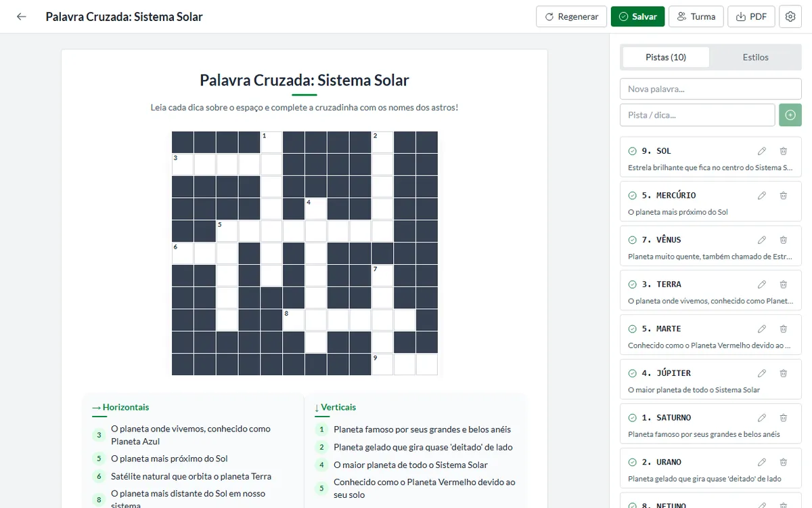Add new clue with green plus icon
The width and height of the screenshot is (812, 508).
790,115
